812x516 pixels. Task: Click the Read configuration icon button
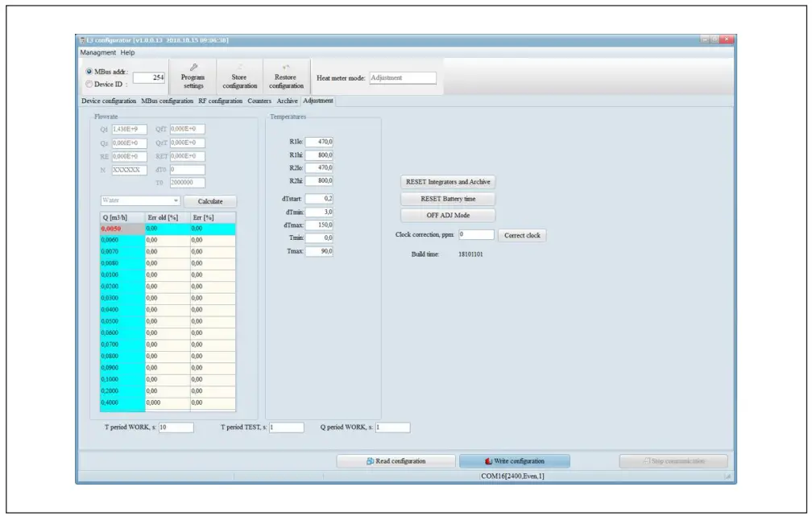click(396, 461)
